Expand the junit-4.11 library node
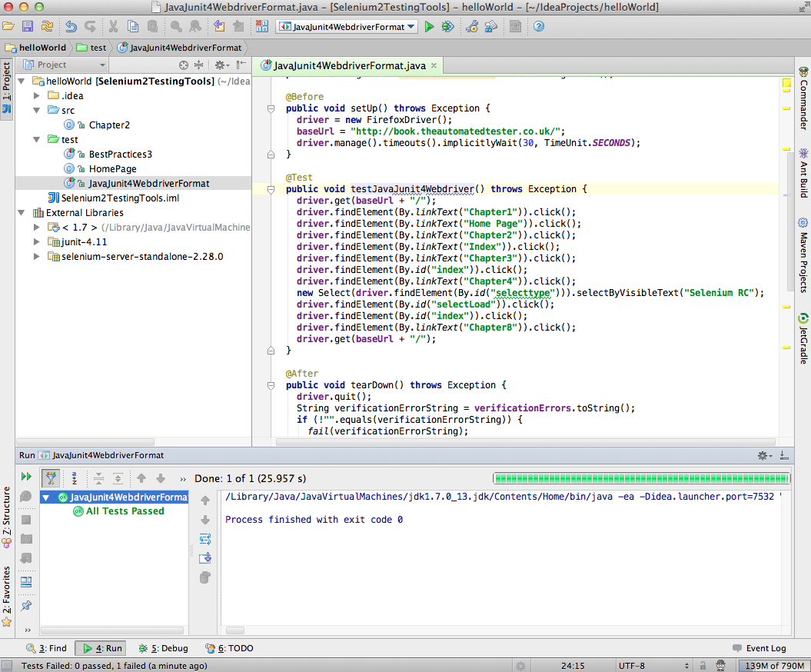 coord(36,241)
